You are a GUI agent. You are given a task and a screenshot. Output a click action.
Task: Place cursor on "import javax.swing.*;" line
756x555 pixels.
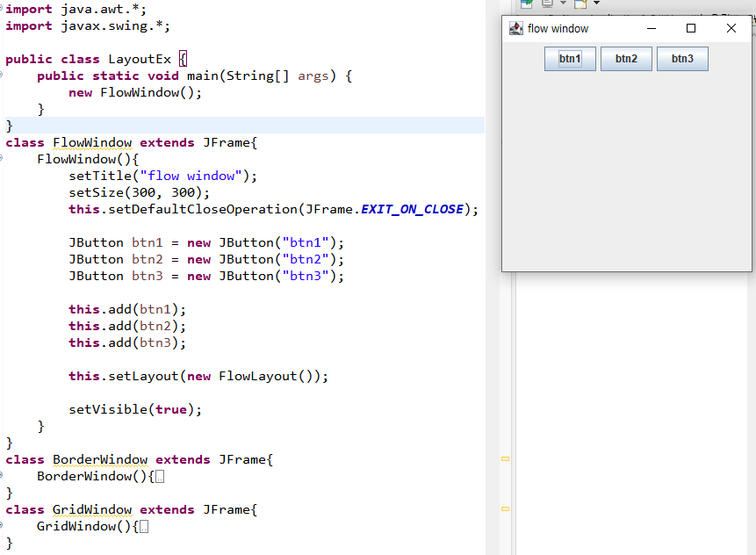click(x=88, y=26)
